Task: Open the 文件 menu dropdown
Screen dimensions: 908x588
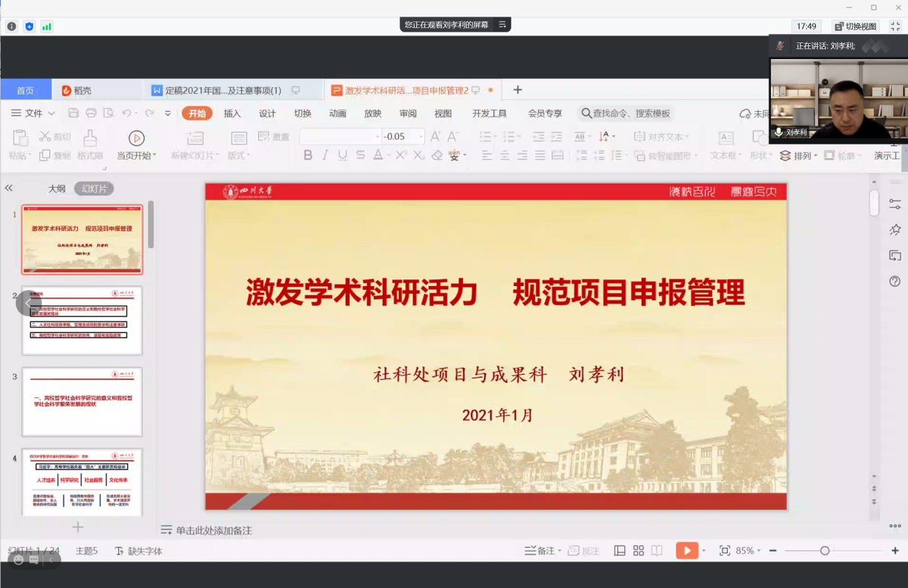Action: tap(33, 114)
